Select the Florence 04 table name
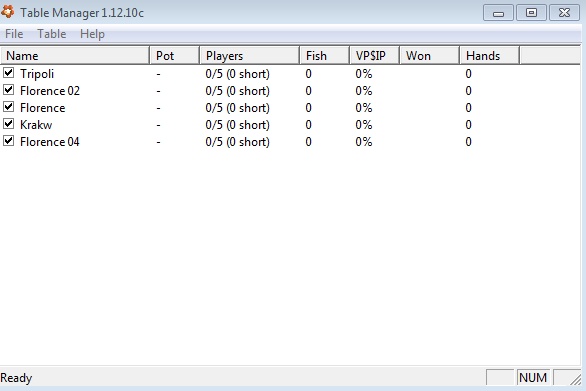Viewport: 586px width, 391px height. (x=50, y=142)
